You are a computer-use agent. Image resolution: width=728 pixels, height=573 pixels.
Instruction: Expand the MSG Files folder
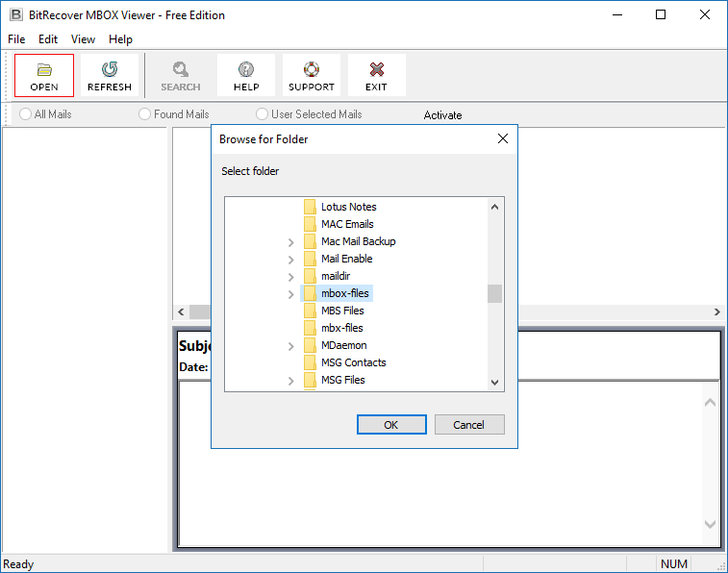[x=291, y=381]
